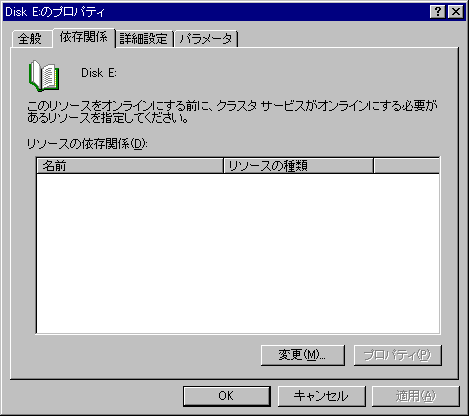
Task: Select the 依存関係 tab
Action: 84,37
